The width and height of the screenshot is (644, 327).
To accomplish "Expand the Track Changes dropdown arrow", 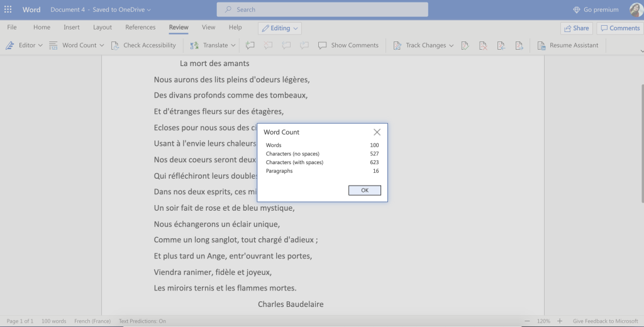I will pos(451,45).
